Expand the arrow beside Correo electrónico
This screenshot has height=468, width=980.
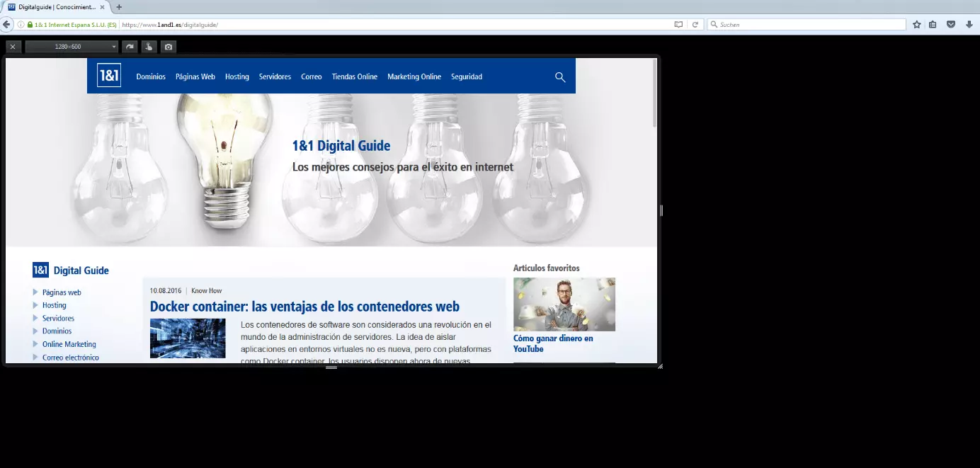35,358
